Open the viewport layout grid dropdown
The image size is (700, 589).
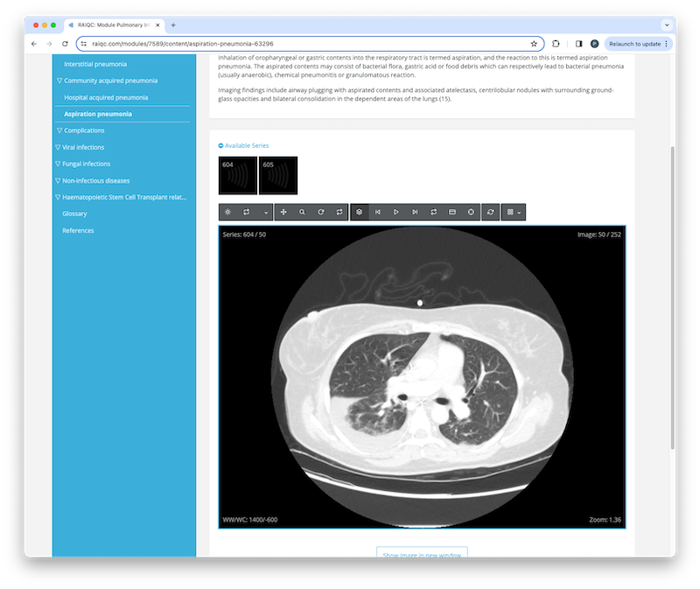pyautogui.click(x=514, y=212)
